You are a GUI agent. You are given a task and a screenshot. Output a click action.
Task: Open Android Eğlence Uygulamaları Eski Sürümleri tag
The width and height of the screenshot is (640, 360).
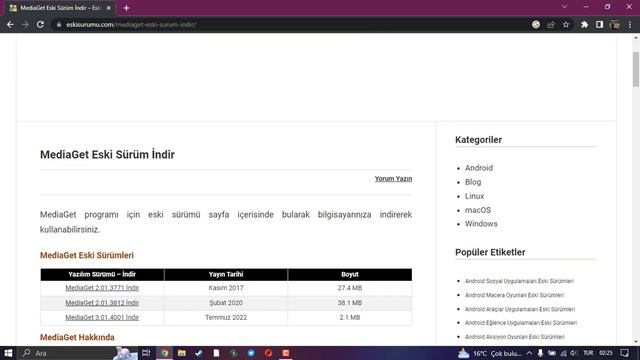pyautogui.click(x=521, y=323)
